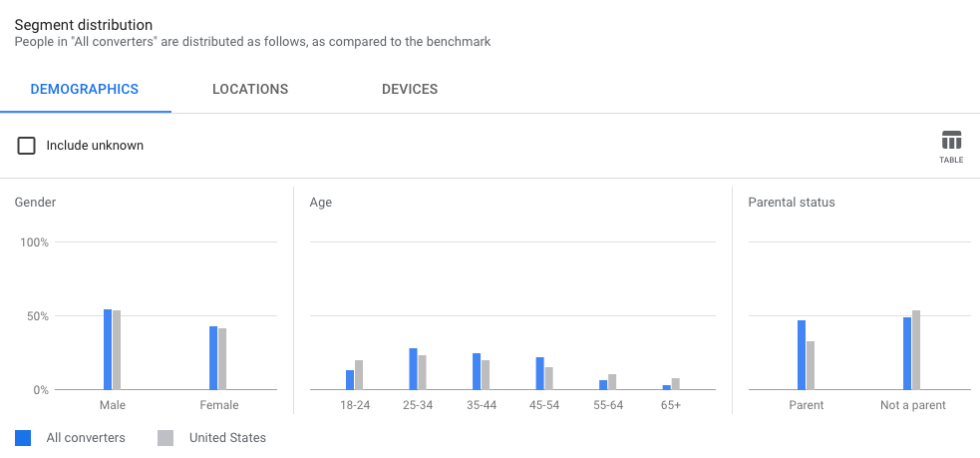Image resolution: width=980 pixels, height=458 pixels.
Task: Click the blue 25-34 age bar
Action: tap(413, 369)
